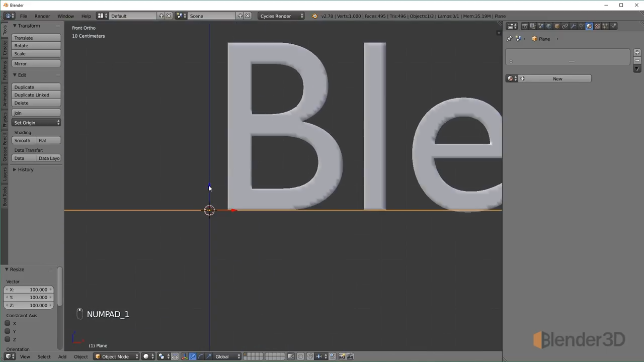The image size is (644, 362).
Task: Adjust the Resize Vector Z value
Action: click(29, 305)
